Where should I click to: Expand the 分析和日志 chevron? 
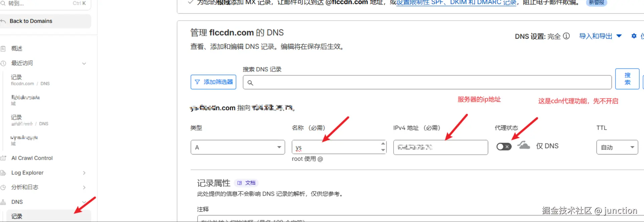pyautogui.click(x=84, y=187)
